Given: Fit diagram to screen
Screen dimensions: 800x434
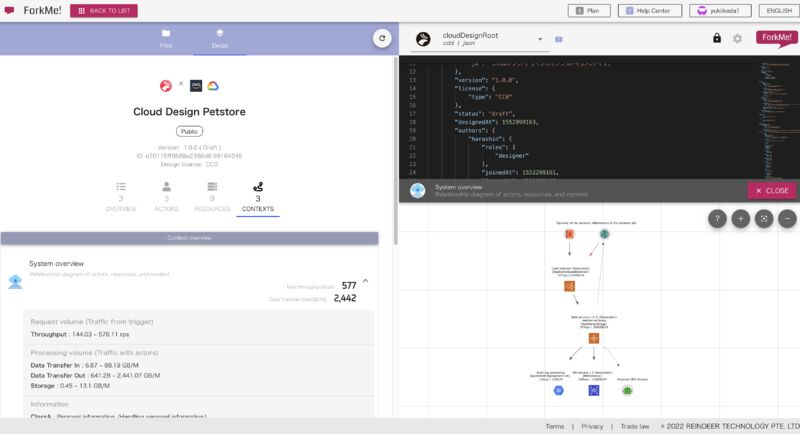Looking at the screenshot, I should coord(764,219).
